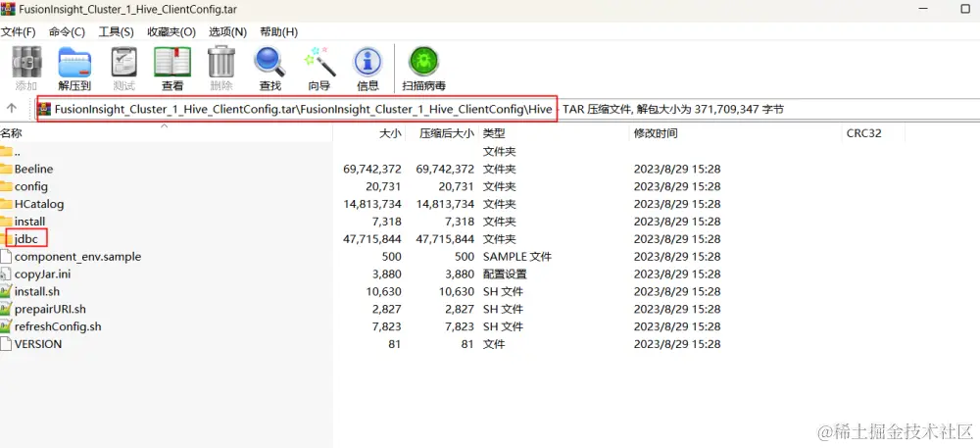980x448 pixels.
Task: Click the install folder icon
Action: 6,222
